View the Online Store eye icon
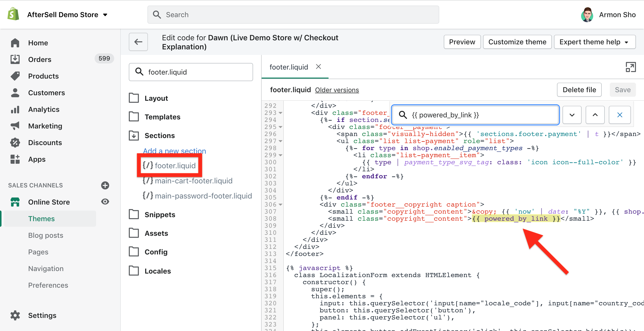 tap(105, 202)
